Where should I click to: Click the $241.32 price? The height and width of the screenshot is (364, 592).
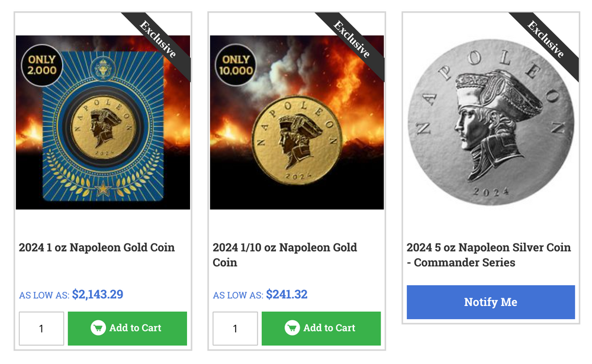(287, 294)
